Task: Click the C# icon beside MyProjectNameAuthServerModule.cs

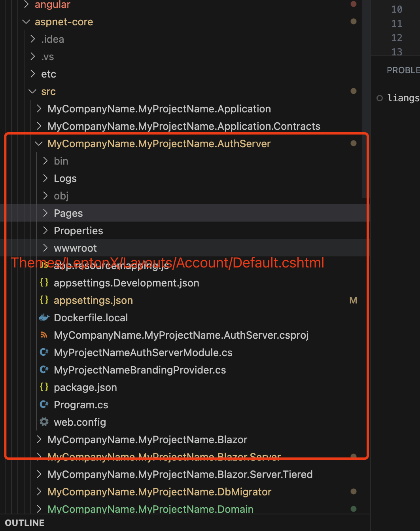Action: (44, 353)
